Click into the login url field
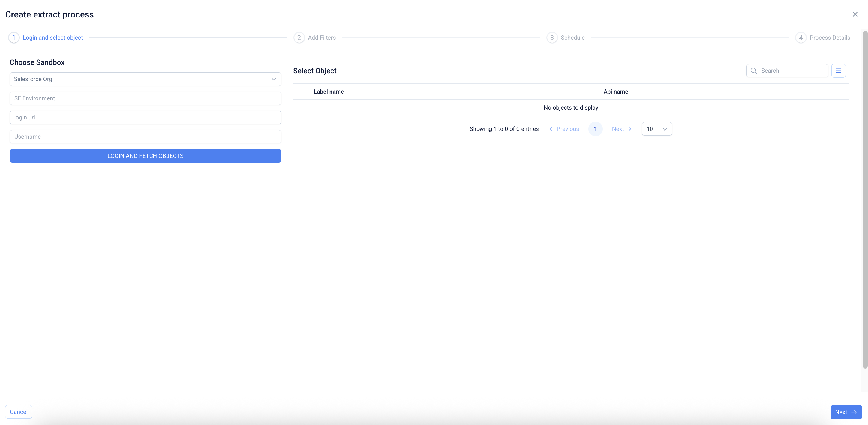Screen dimensions: 868x425 145,117
